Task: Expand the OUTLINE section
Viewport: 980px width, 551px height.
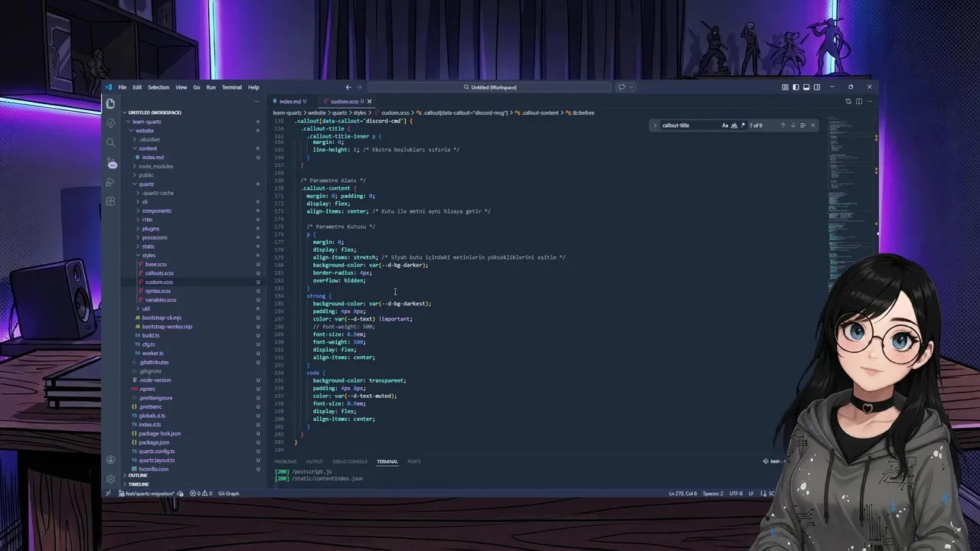Action: (138, 475)
